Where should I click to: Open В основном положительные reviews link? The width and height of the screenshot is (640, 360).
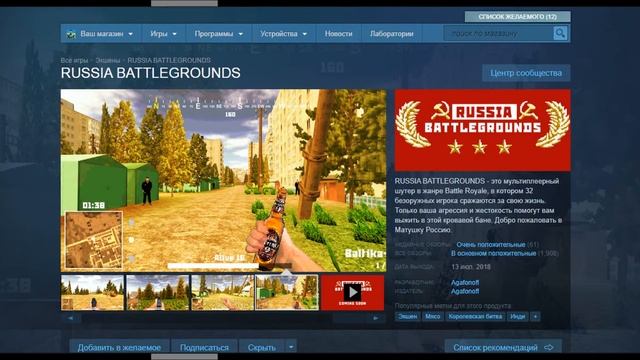(x=493, y=253)
